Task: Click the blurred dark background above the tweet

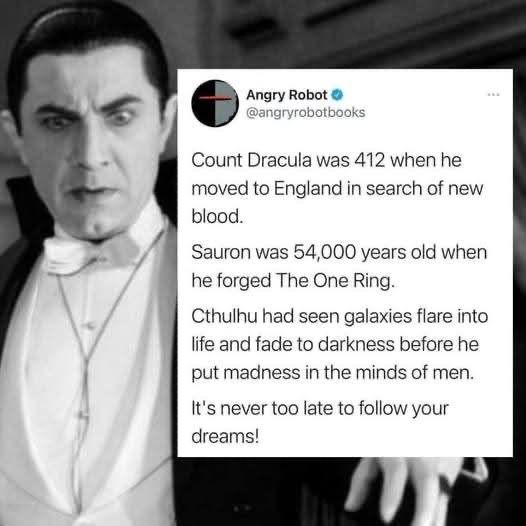Action: 352,34
